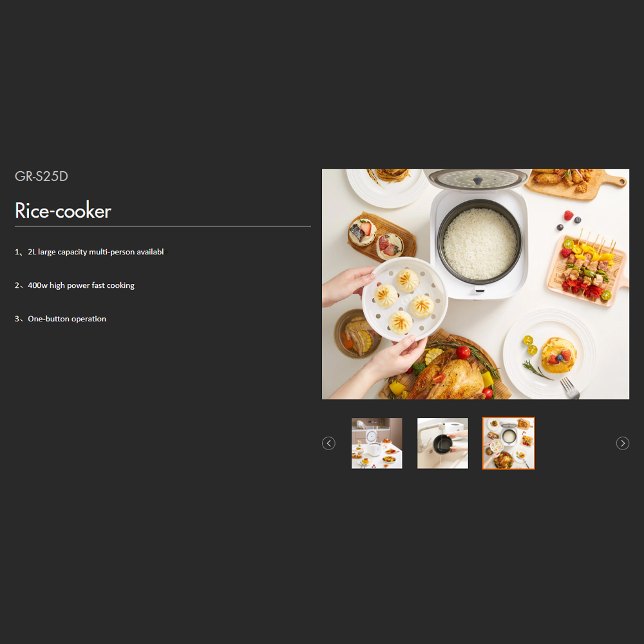Click the next arrow in the image carousel
The height and width of the screenshot is (644, 644).
[622, 443]
